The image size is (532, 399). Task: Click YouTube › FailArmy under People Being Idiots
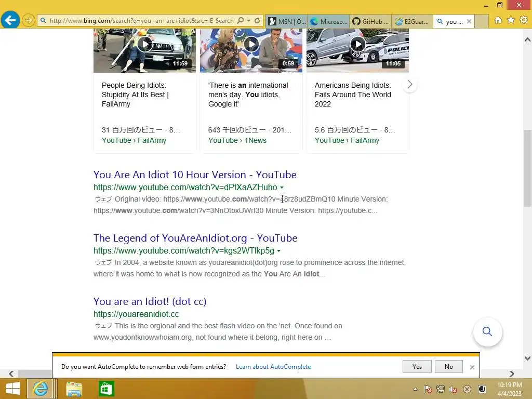tap(134, 140)
